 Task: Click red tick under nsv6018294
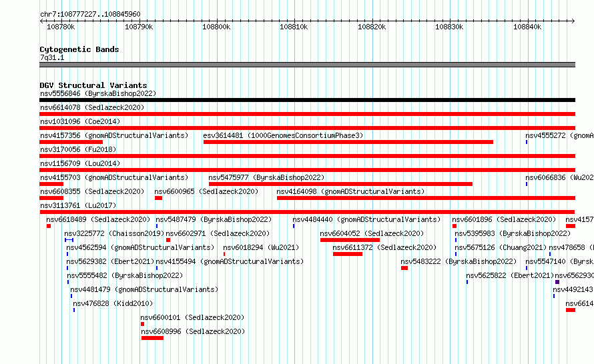click(224, 254)
